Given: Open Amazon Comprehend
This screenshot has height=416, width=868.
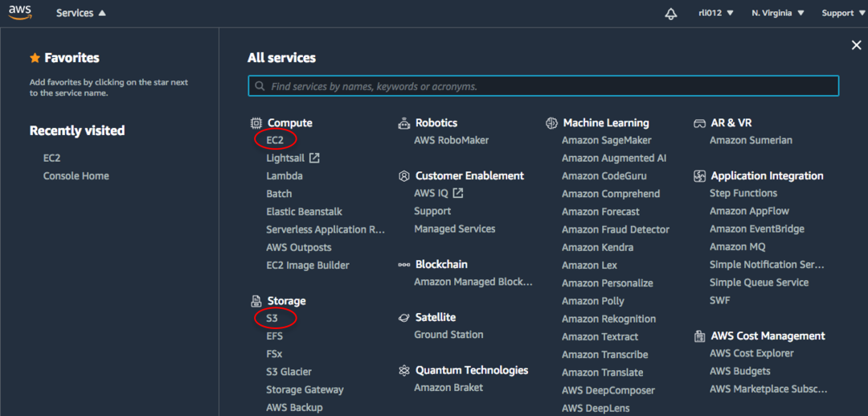Looking at the screenshot, I should point(611,194).
